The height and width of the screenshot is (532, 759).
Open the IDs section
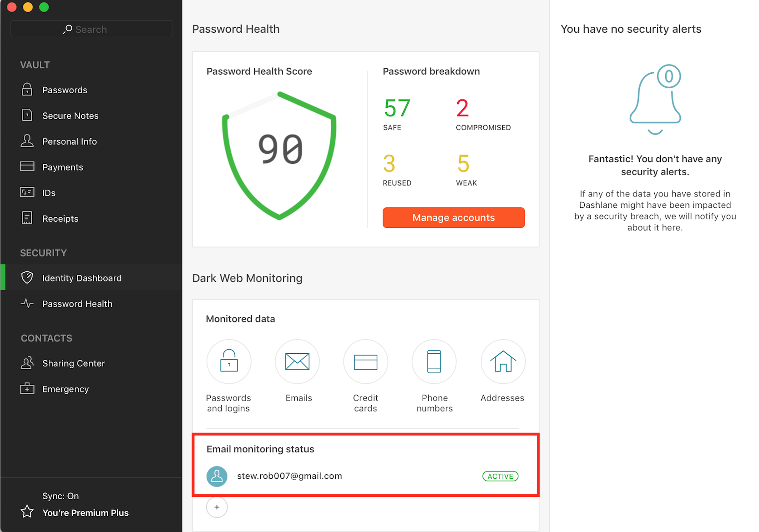[49, 193]
